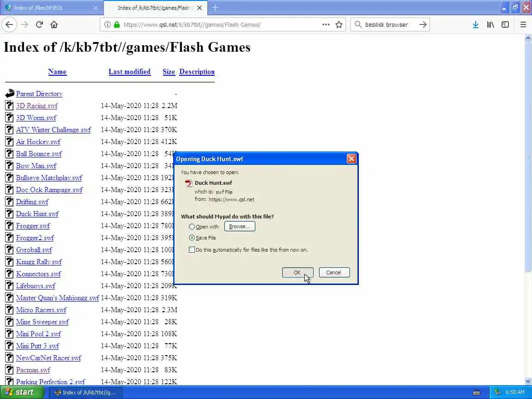Sort listing by Name column

click(x=57, y=72)
